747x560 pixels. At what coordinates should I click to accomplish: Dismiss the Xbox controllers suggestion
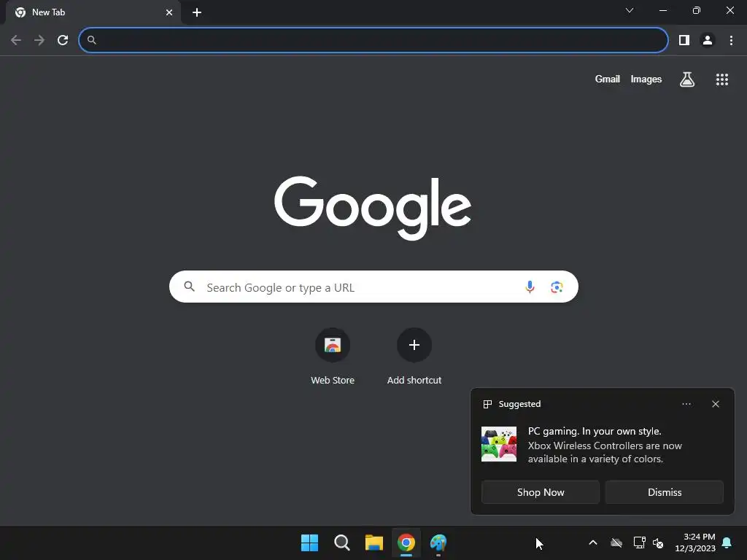pyautogui.click(x=664, y=492)
